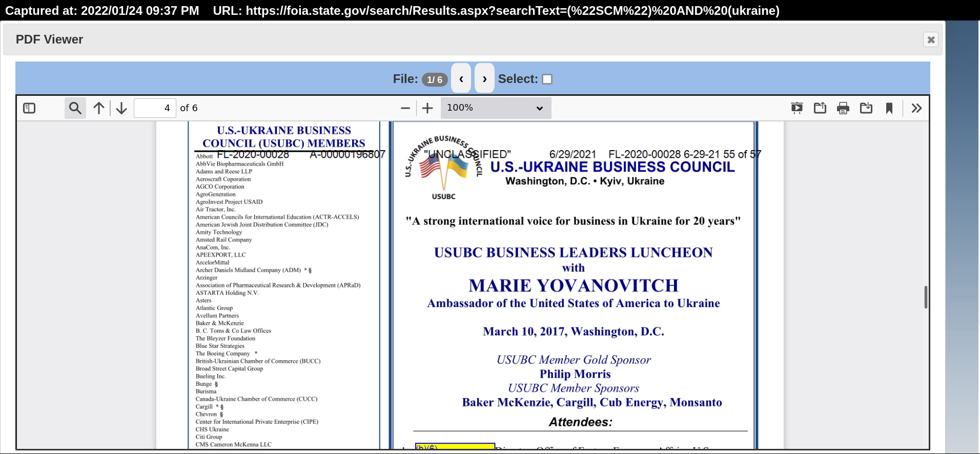Open the find-in-document search tool
Viewport: 980px width, 454px height.
[75, 108]
